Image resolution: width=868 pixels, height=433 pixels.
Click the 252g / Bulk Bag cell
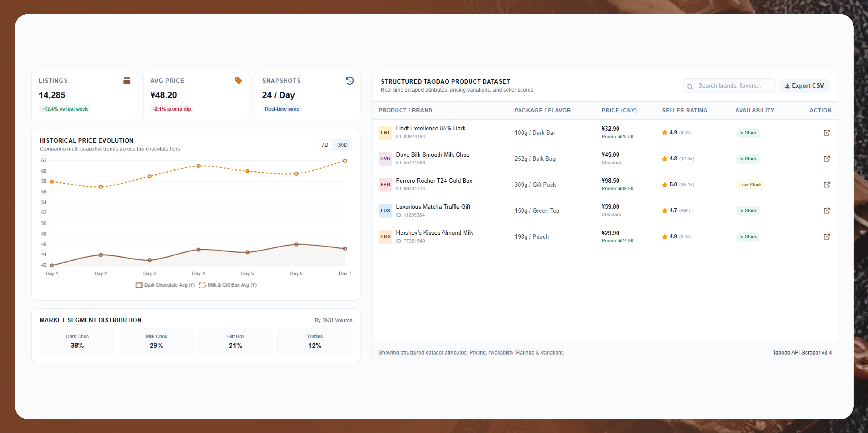[x=535, y=159]
